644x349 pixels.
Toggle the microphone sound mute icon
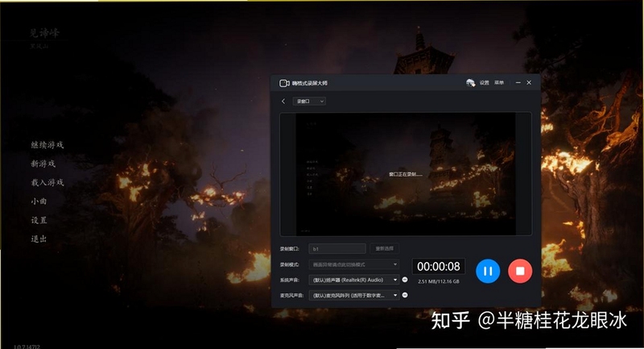(405, 295)
